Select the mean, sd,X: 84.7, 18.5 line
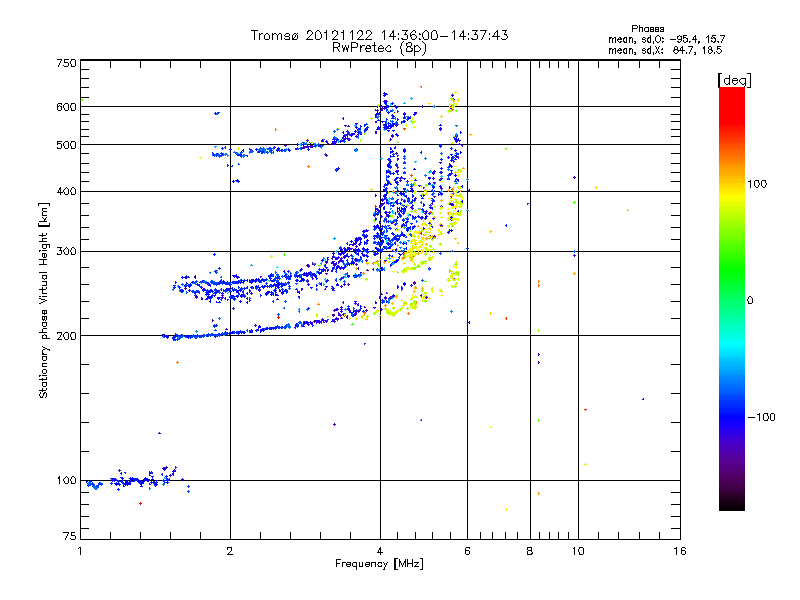 pos(665,50)
